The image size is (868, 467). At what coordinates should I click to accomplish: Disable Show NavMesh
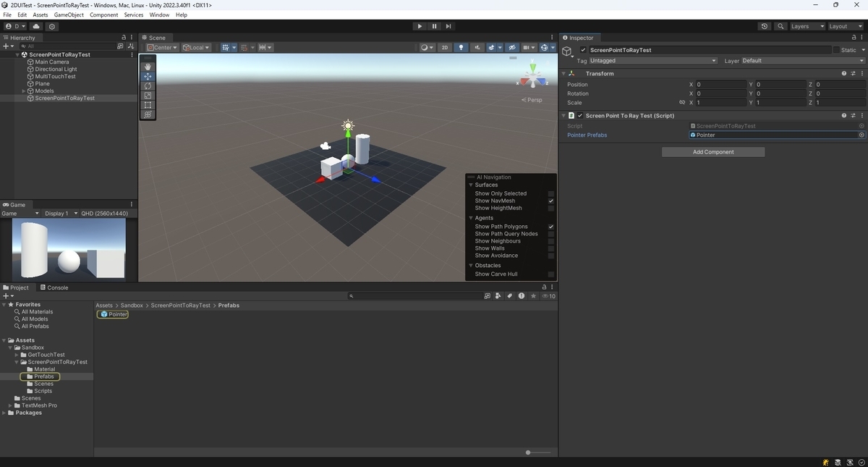pos(551,201)
